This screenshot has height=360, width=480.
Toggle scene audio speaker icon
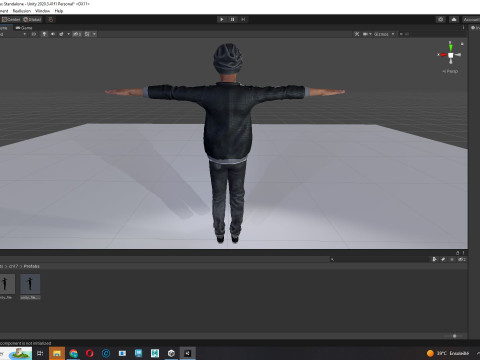point(53,34)
